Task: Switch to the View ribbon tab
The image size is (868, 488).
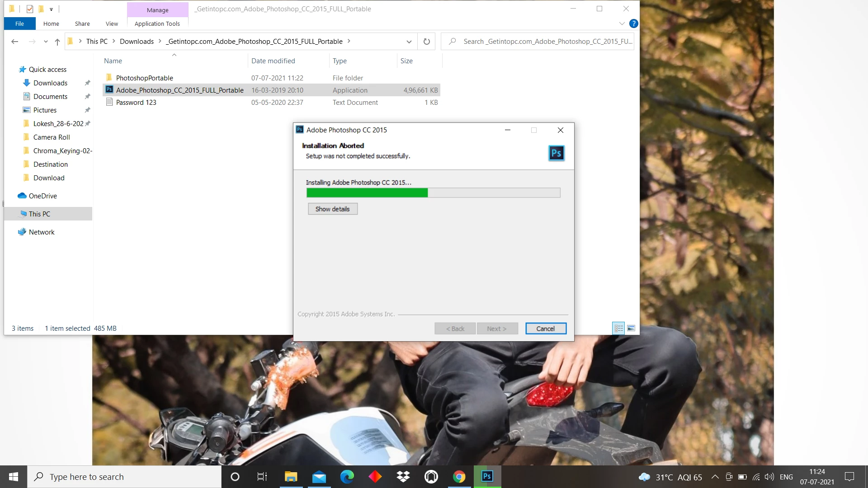Action: point(112,23)
